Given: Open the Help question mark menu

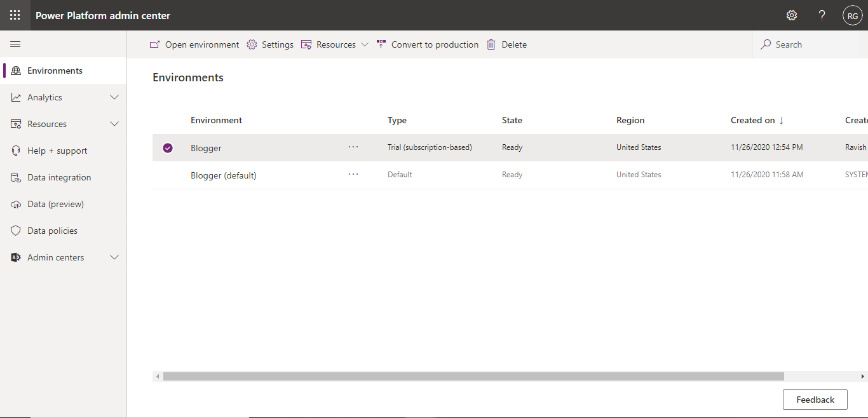Looking at the screenshot, I should pyautogui.click(x=822, y=15).
